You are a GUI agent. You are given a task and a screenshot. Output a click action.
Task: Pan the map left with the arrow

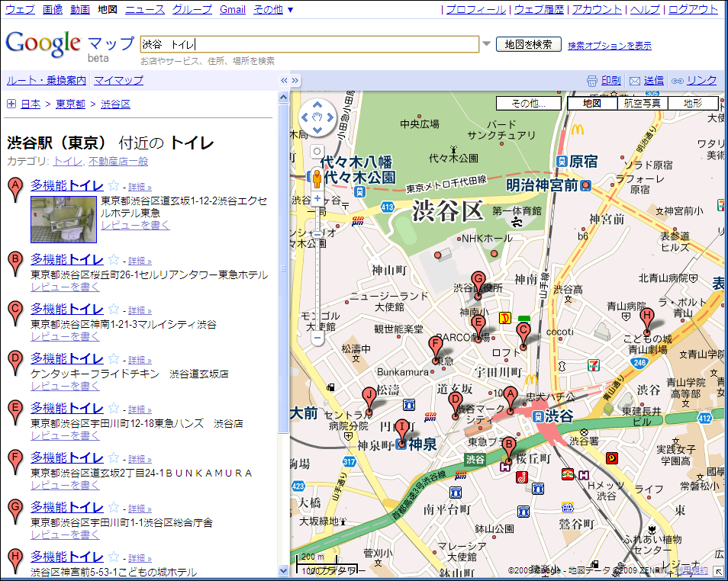pyautogui.click(x=304, y=117)
